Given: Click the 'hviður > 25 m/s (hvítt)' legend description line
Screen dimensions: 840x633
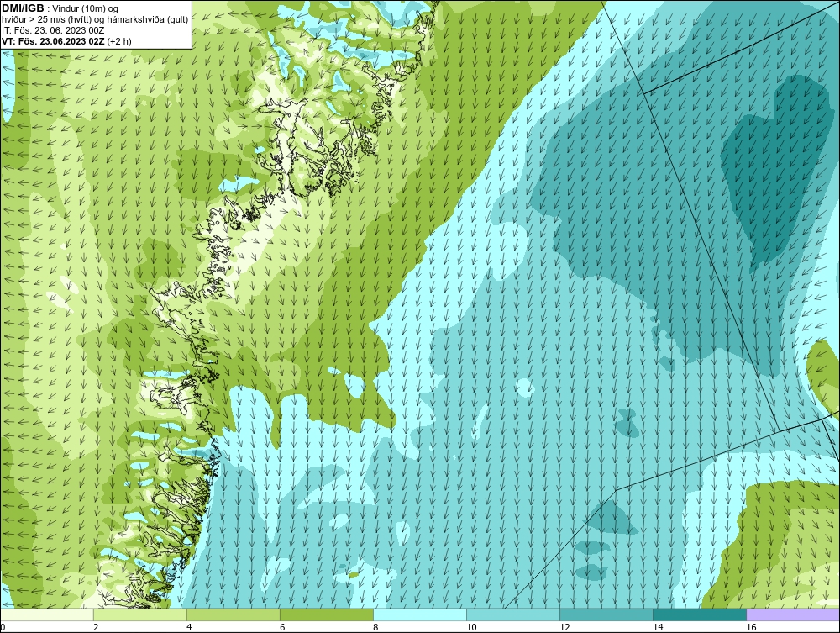Looking at the screenshot, I should 96,19.
